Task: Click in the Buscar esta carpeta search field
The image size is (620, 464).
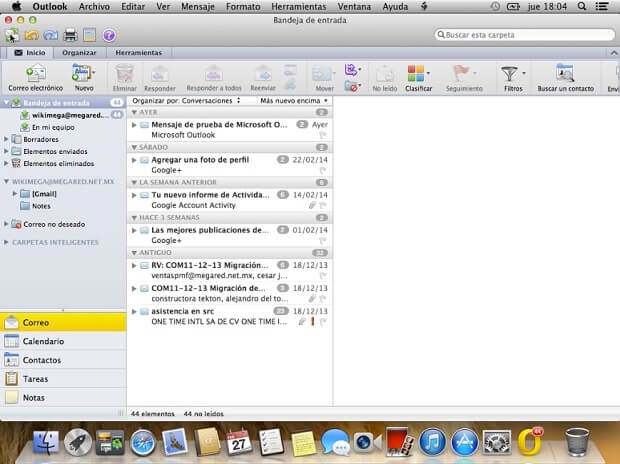Action: (524, 35)
